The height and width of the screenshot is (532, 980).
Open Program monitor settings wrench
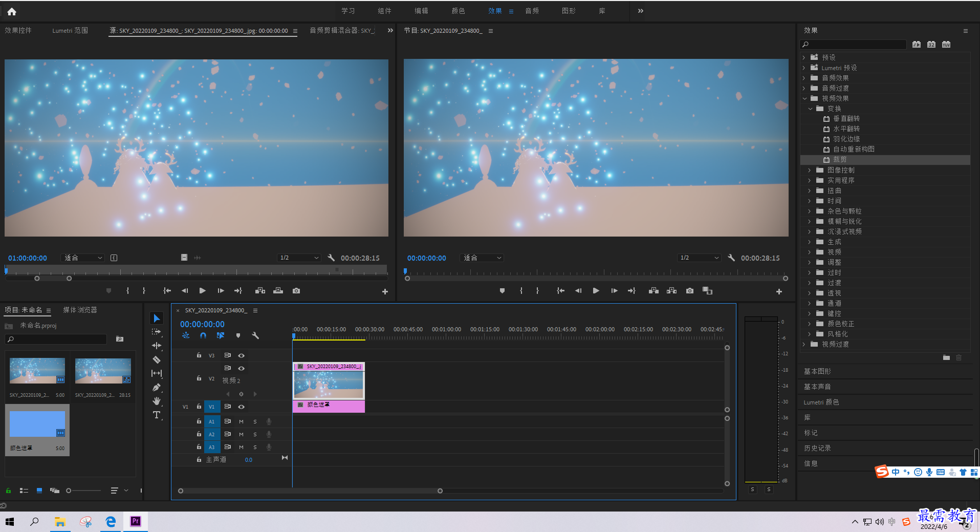pyautogui.click(x=731, y=258)
